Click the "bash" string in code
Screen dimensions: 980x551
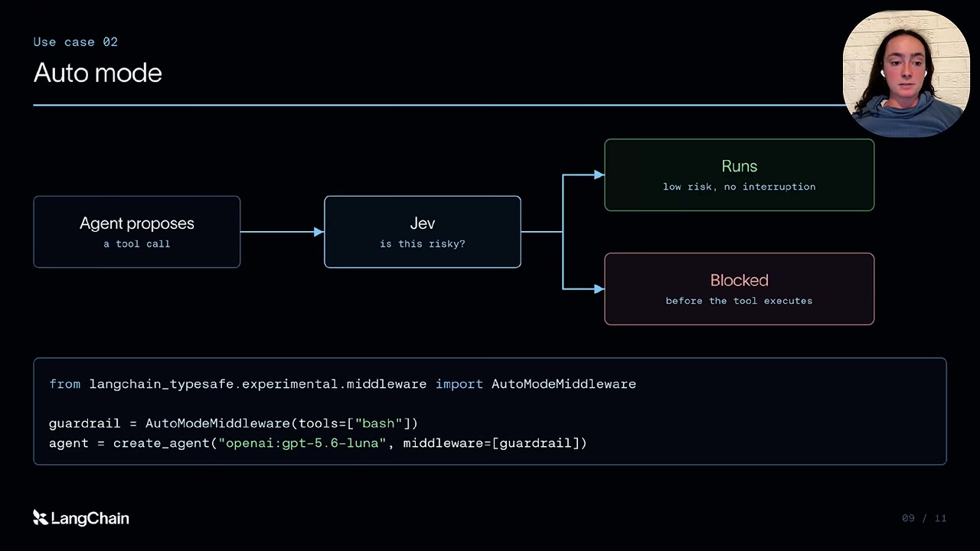pos(378,423)
